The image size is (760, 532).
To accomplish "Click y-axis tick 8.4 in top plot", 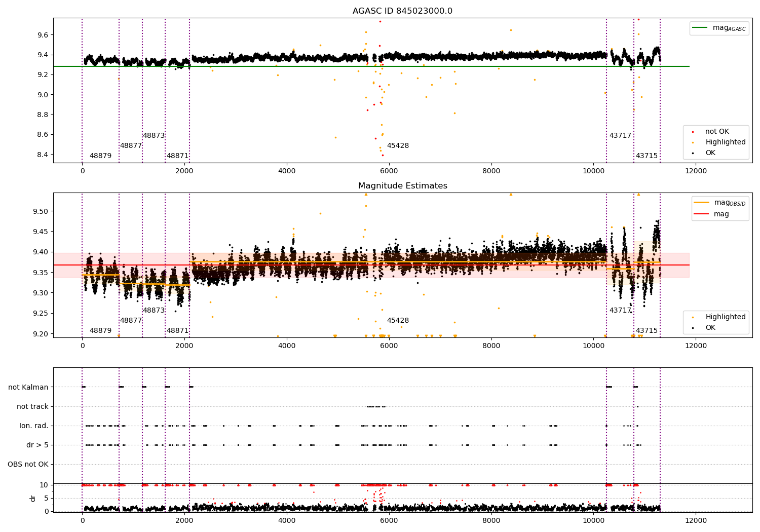I will [x=43, y=155].
